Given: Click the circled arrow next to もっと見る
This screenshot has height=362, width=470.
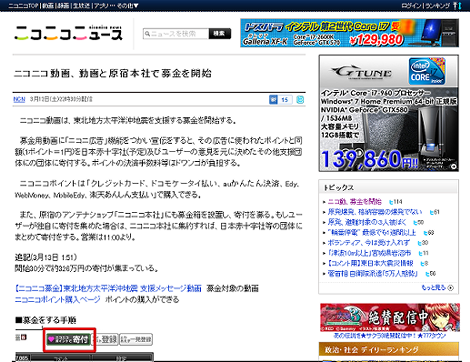Looking at the screenshot, I should [451, 288].
